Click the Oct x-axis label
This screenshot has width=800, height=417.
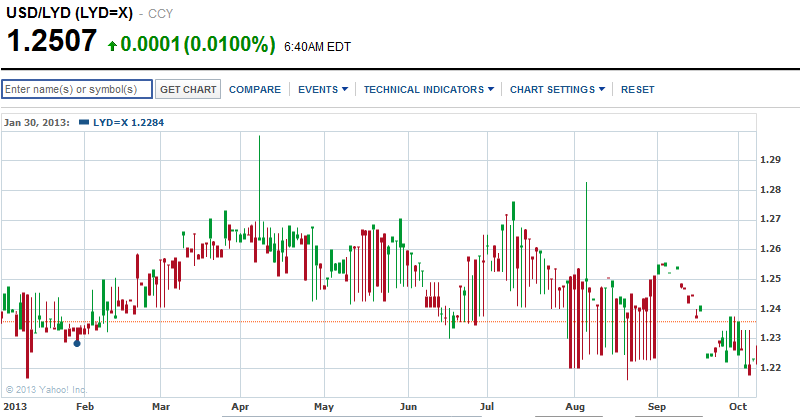tap(738, 407)
